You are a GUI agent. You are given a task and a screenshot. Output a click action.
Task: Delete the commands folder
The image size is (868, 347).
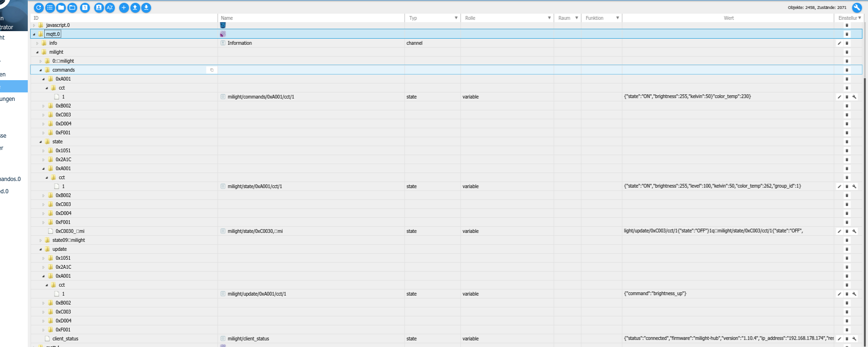(847, 70)
